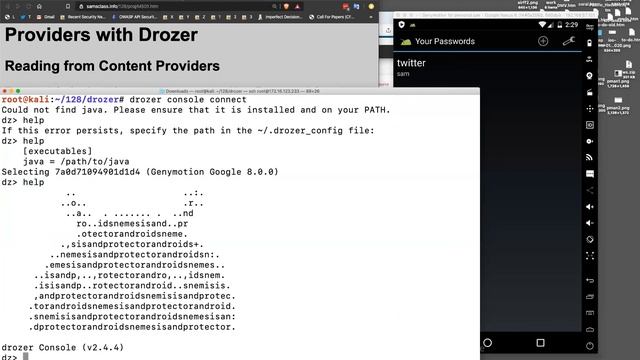Rotate the Genymotion device screen
The height and width of the screenshot is (360, 640).
[589, 239]
